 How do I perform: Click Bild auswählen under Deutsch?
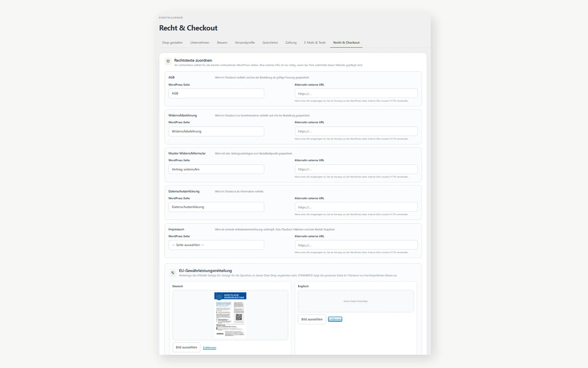point(186,347)
